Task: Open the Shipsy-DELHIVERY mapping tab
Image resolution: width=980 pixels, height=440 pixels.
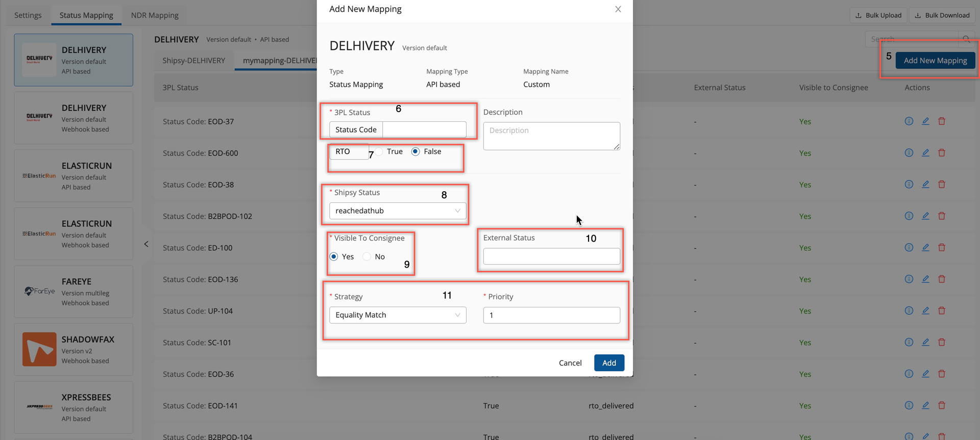Action: [x=193, y=61]
